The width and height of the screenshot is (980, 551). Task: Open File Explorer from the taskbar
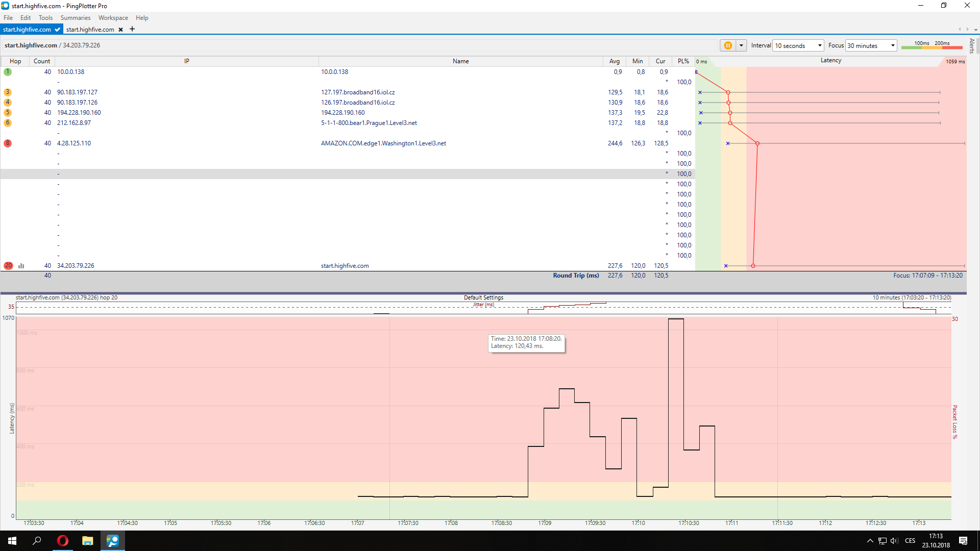coord(88,541)
